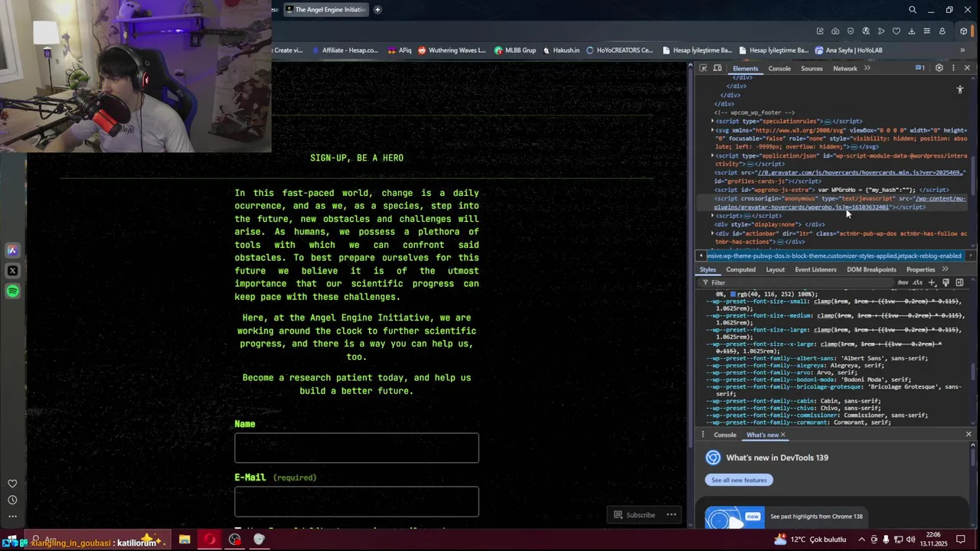
Task: Click the accessibility tree toggle icon
Action: point(960,90)
